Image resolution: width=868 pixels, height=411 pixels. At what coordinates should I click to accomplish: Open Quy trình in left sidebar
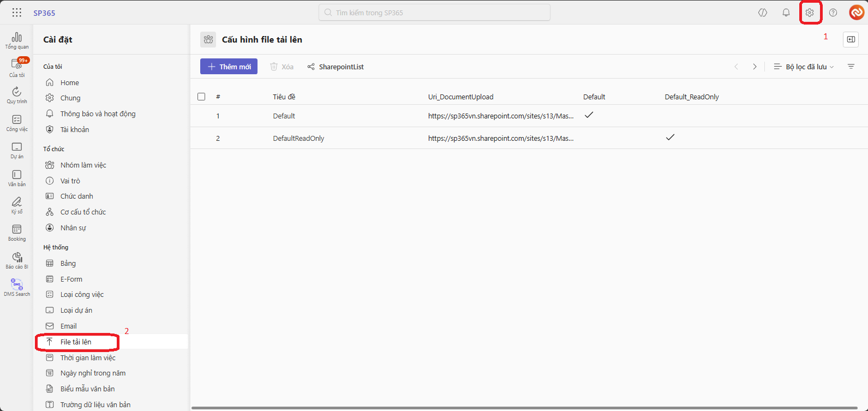(x=17, y=95)
